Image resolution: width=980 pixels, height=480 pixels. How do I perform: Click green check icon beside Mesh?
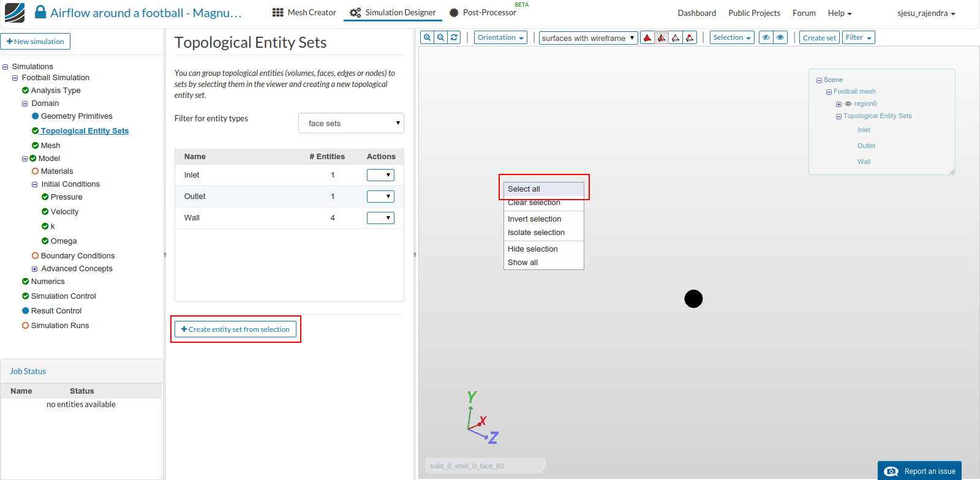[36, 146]
